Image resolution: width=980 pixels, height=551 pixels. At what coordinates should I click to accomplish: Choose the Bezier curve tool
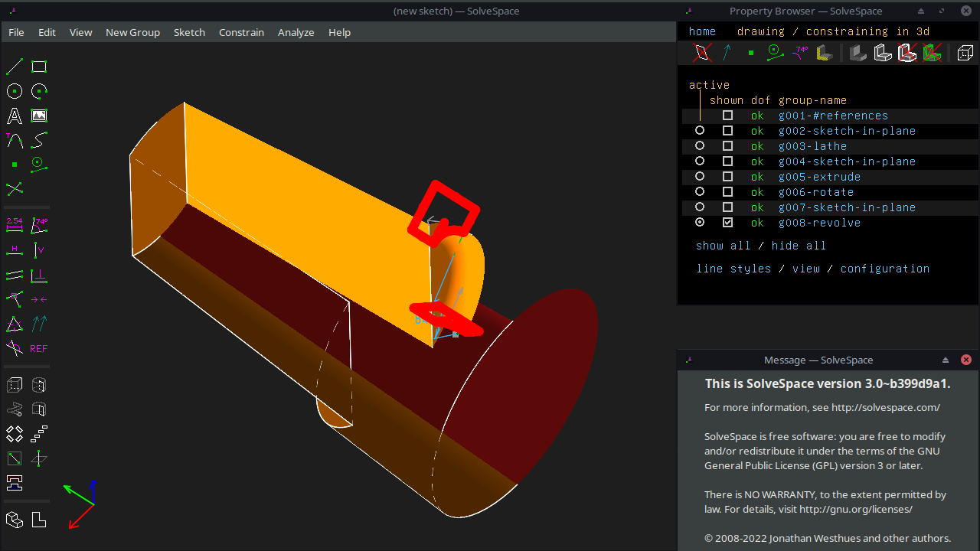[38, 140]
